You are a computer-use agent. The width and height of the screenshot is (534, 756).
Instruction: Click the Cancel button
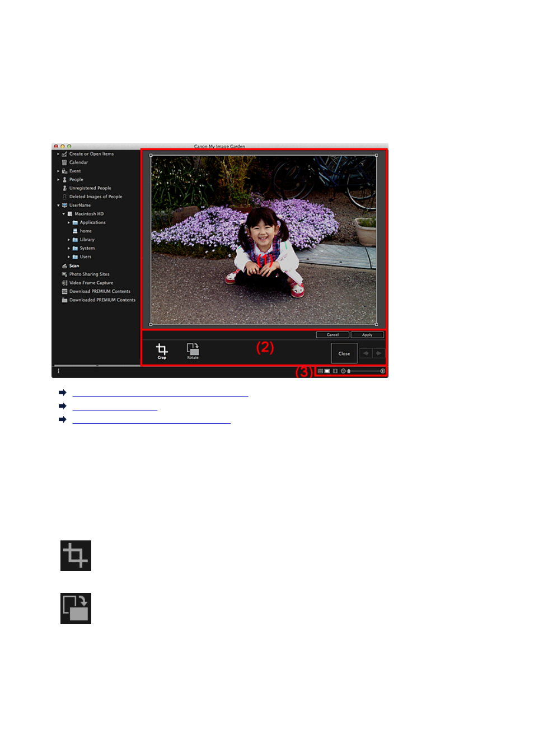(332, 335)
